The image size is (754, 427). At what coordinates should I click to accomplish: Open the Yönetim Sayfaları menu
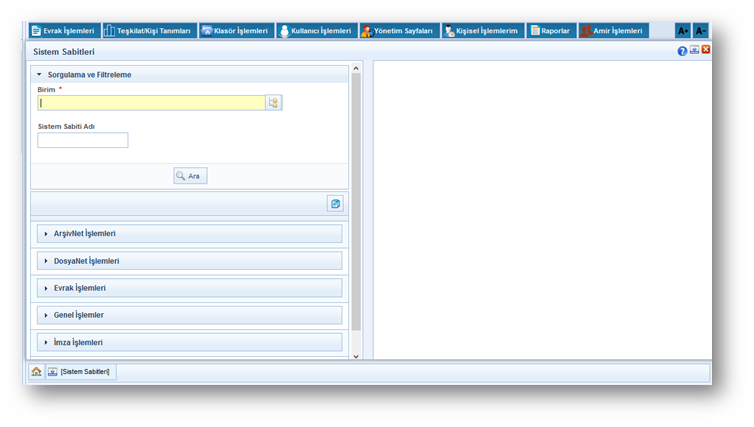[x=398, y=31]
